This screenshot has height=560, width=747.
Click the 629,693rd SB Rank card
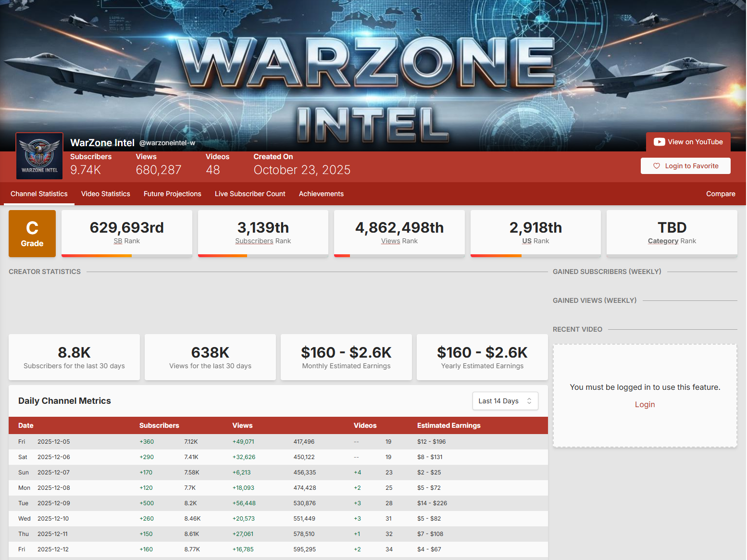pyautogui.click(x=127, y=233)
